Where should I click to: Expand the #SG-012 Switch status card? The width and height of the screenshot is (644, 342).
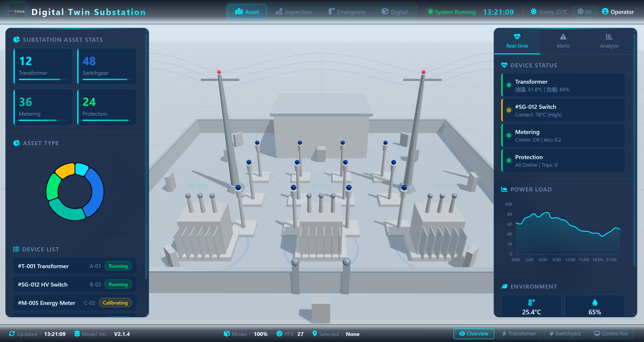point(563,110)
